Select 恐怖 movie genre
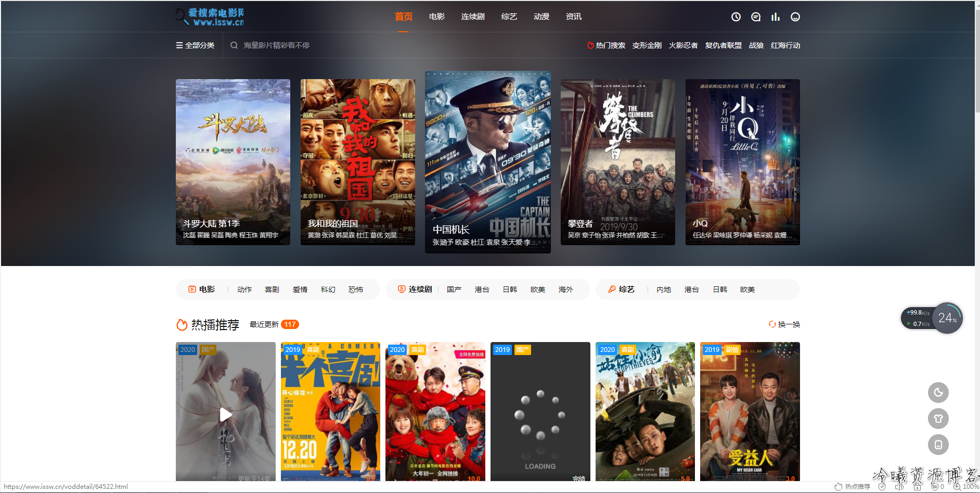 (356, 289)
